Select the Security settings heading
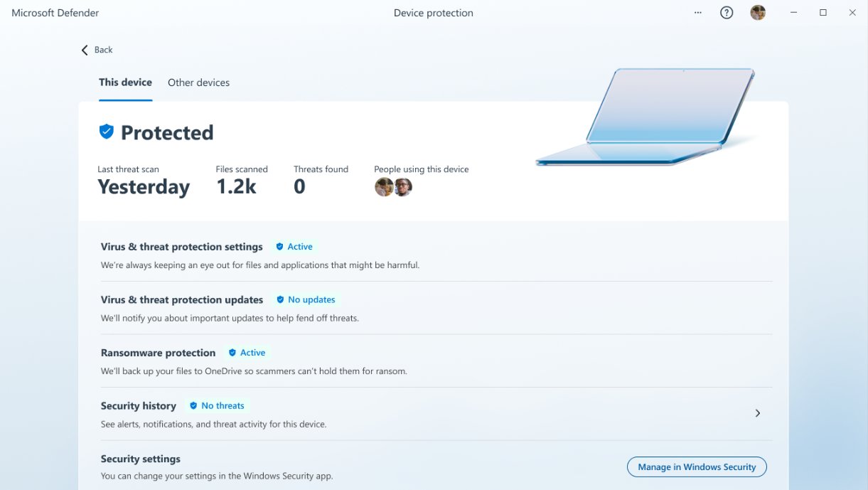The image size is (868, 490). [141, 459]
